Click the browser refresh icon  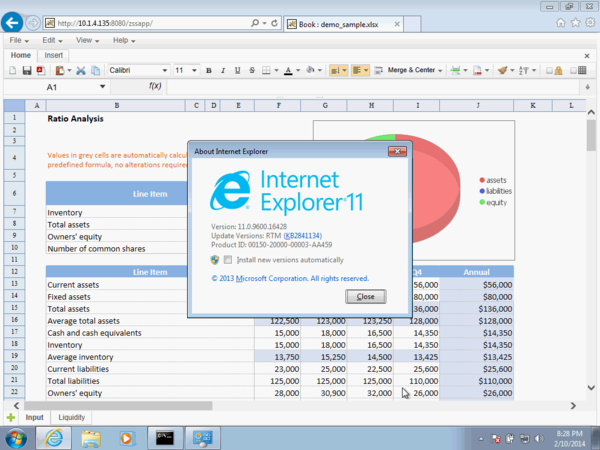[274, 23]
